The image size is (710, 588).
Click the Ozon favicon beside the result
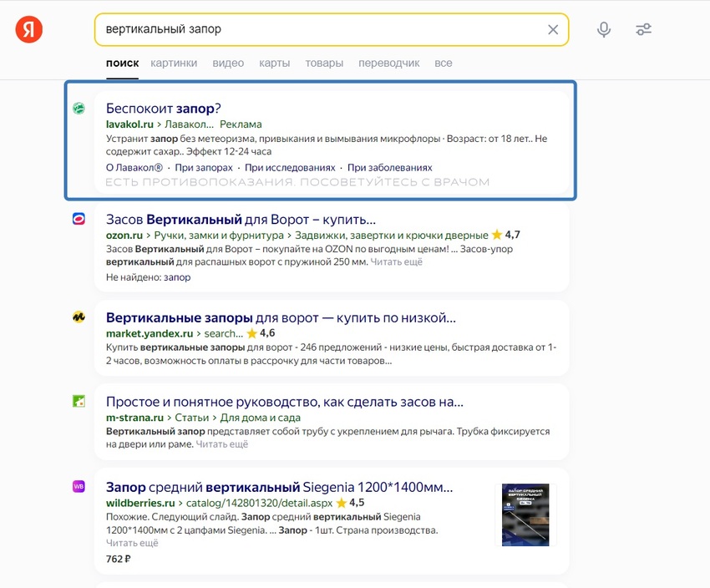coord(79,219)
